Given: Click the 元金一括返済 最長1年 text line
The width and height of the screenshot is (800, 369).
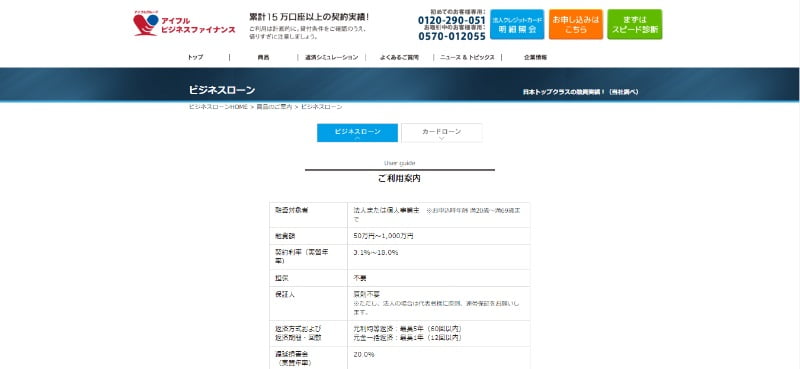Looking at the screenshot, I should point(408,338).
